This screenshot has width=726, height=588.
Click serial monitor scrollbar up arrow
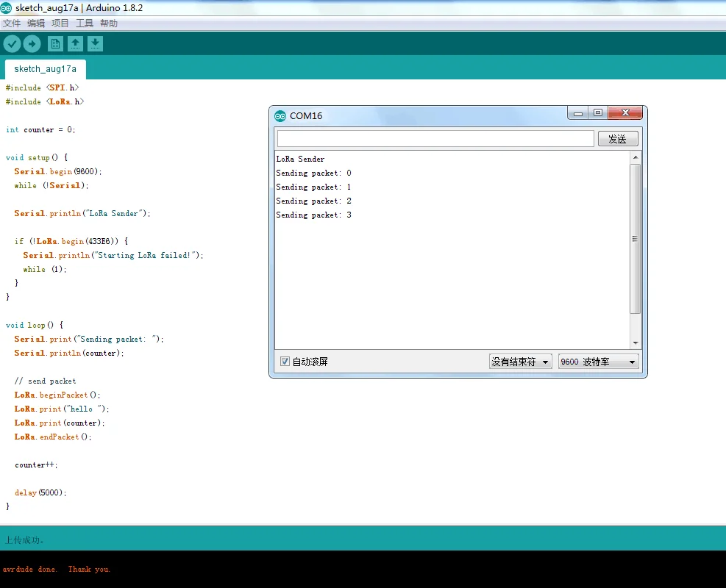pyautogui.click(x=636, y=157)
